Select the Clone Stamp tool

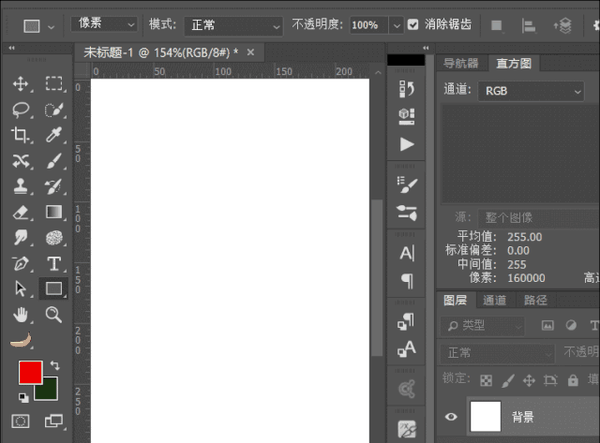pyautogui.click(x=21, y=186)
